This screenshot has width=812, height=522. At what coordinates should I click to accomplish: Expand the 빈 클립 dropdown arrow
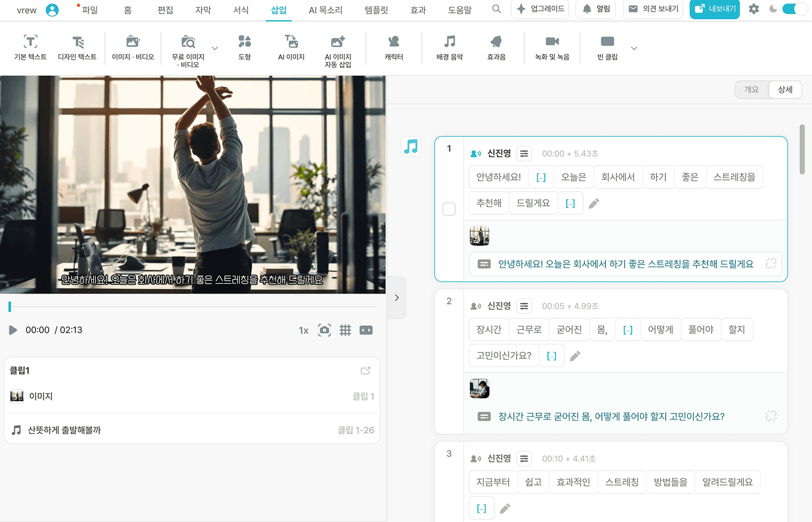[634, 49]
